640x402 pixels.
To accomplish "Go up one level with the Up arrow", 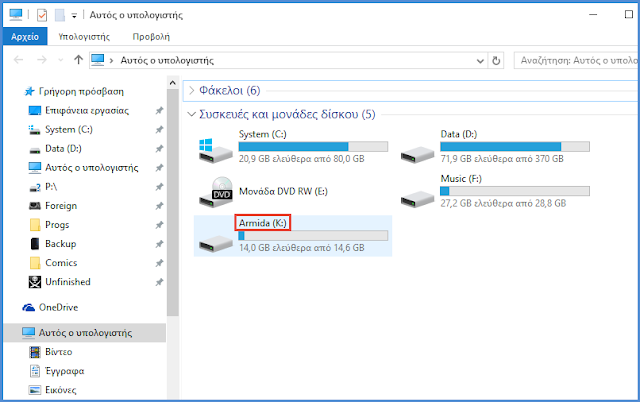I will click(x=78, y=60).
